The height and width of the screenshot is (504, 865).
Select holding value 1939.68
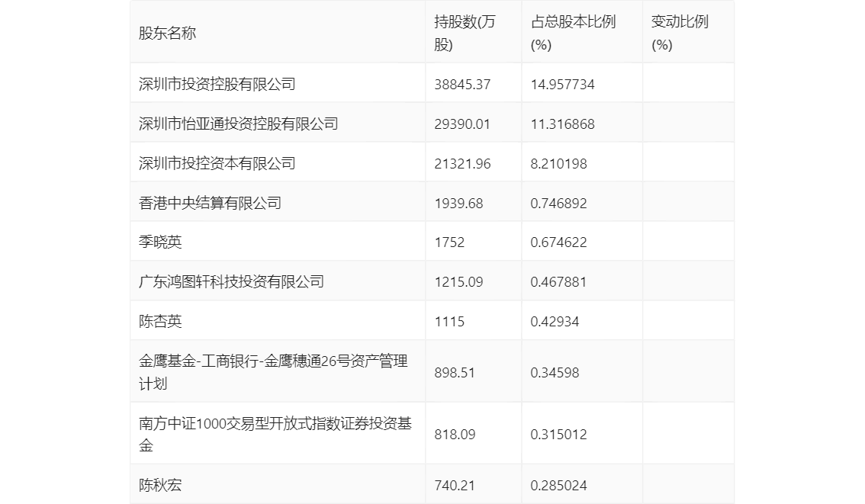458,204
